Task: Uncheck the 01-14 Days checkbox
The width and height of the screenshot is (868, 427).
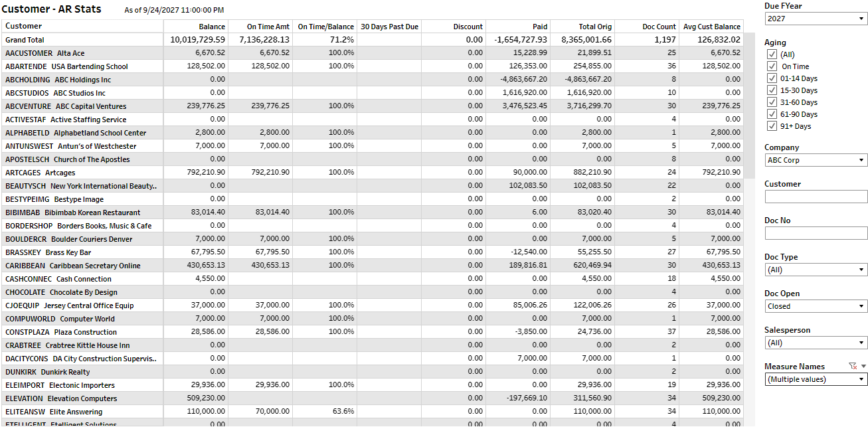Action: [772, 78]
